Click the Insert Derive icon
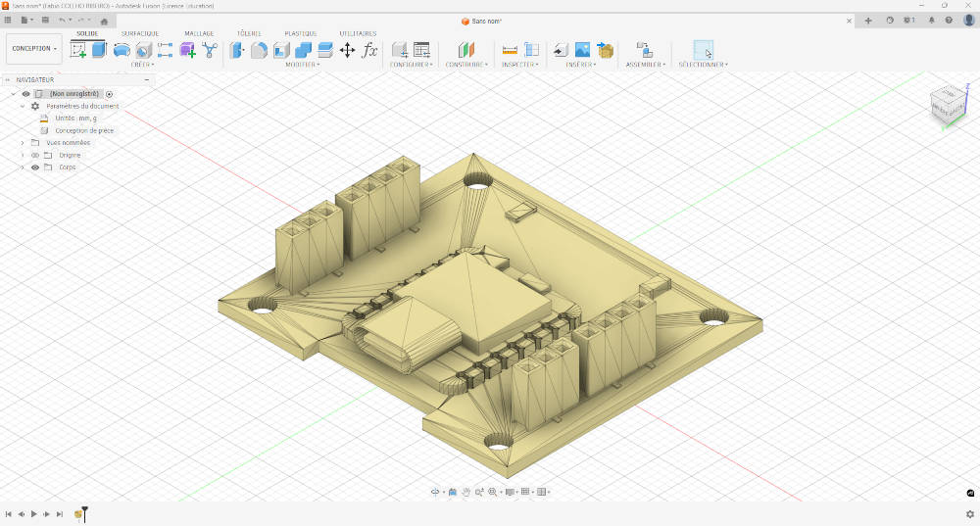 coord(561,50)
